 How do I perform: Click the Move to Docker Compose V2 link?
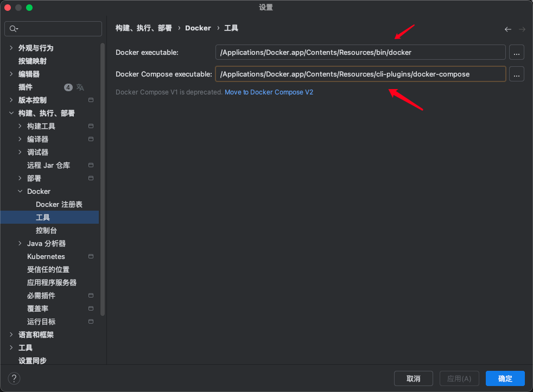click(x=269, y=92)
